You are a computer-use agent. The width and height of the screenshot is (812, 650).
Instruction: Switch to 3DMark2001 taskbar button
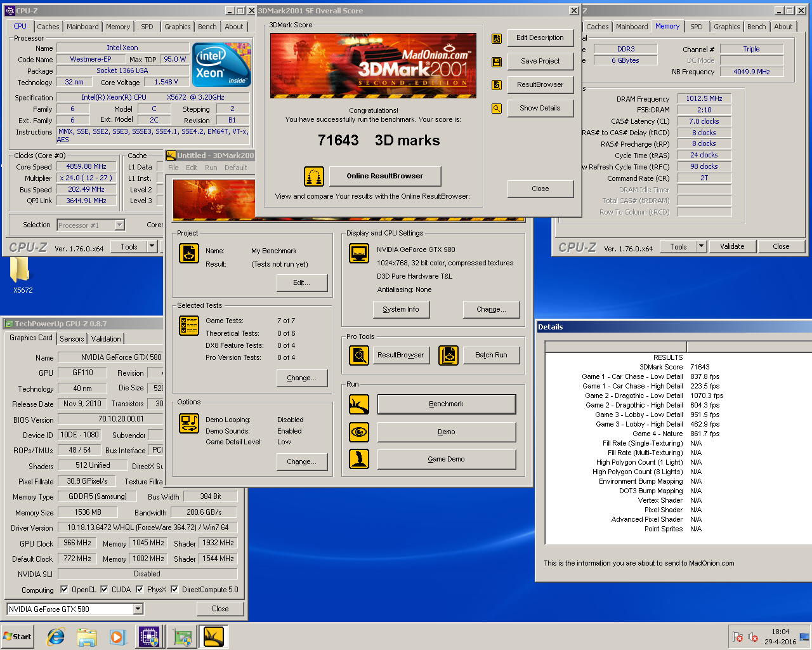(214, 637)
